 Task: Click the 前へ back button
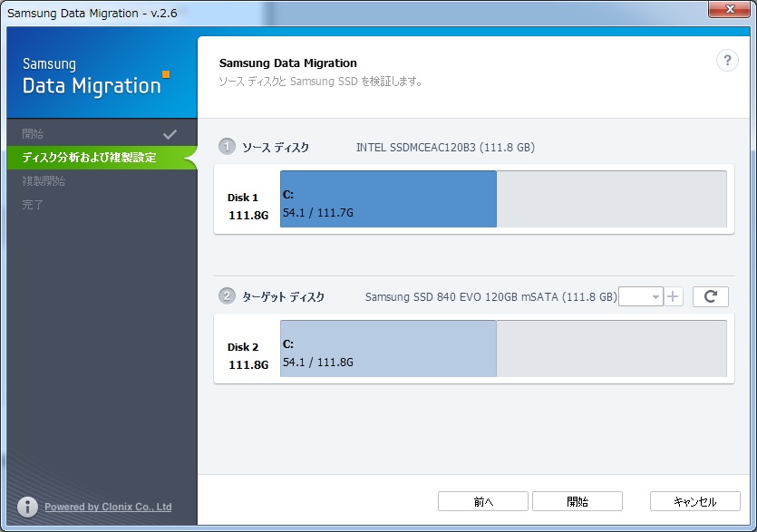[x=483, y=501]
